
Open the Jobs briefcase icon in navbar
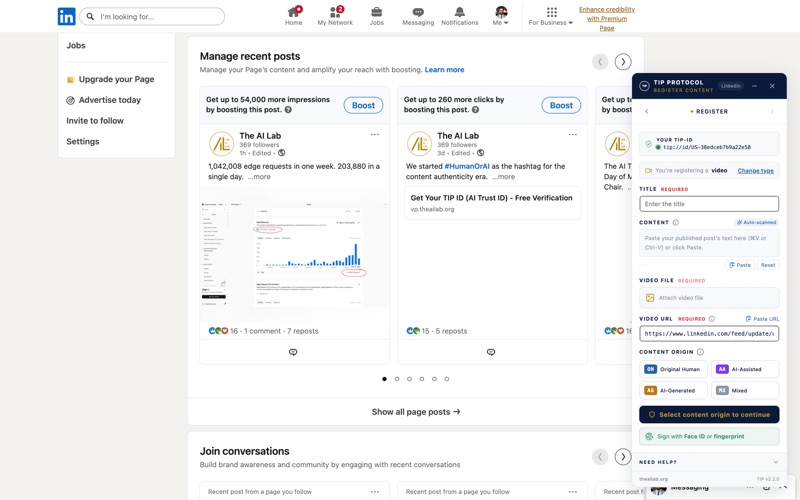point(377,16)
